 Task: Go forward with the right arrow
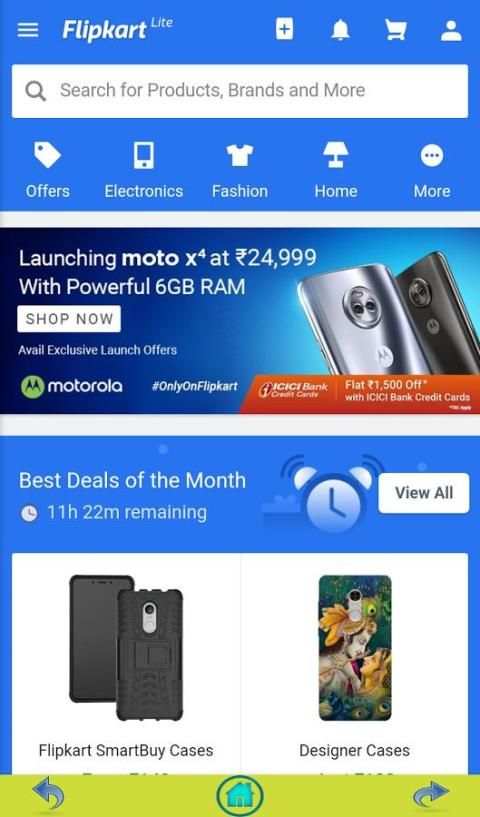[x=431, y=796]
